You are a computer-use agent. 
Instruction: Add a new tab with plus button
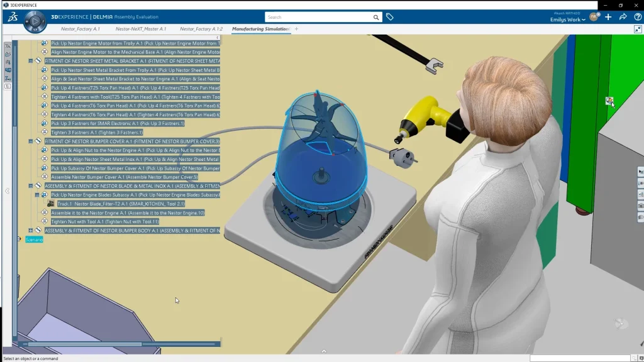pos(297,29)
